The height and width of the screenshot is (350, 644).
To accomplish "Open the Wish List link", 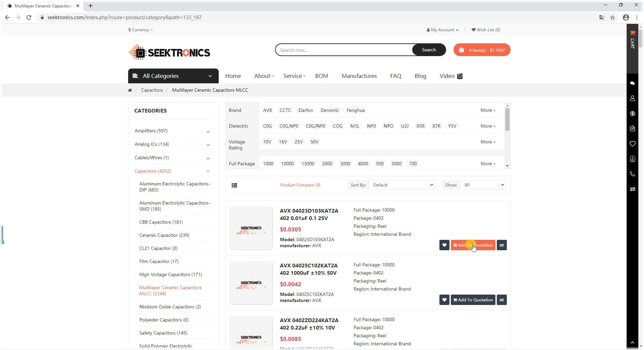I will coord(486,30).
